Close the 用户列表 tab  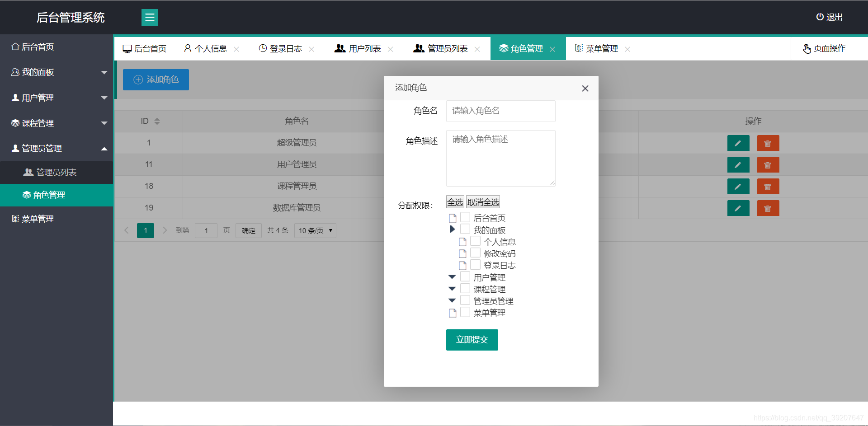click(x=391, y=49)
